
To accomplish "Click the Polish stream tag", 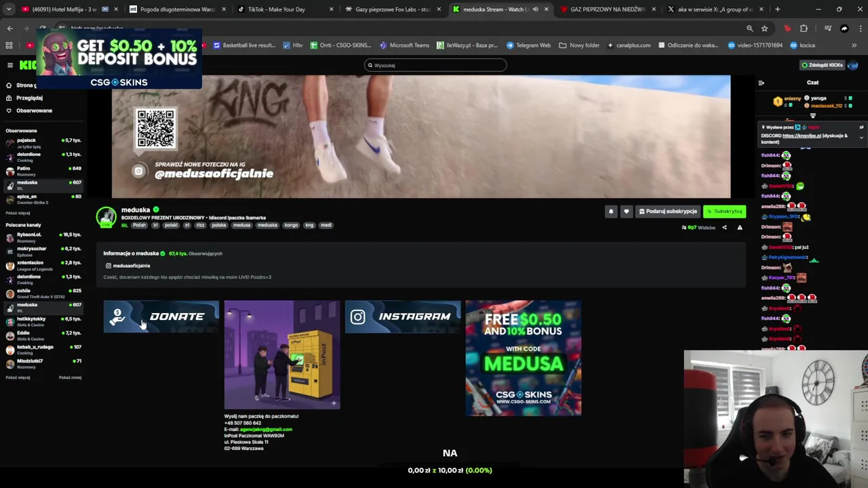I will click(x=139, y=225).
